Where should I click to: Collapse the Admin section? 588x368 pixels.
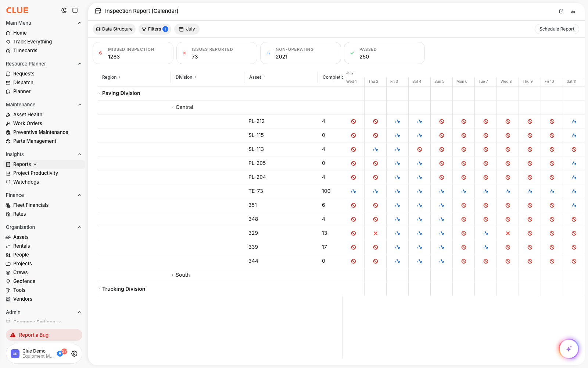tap(80, 312)
